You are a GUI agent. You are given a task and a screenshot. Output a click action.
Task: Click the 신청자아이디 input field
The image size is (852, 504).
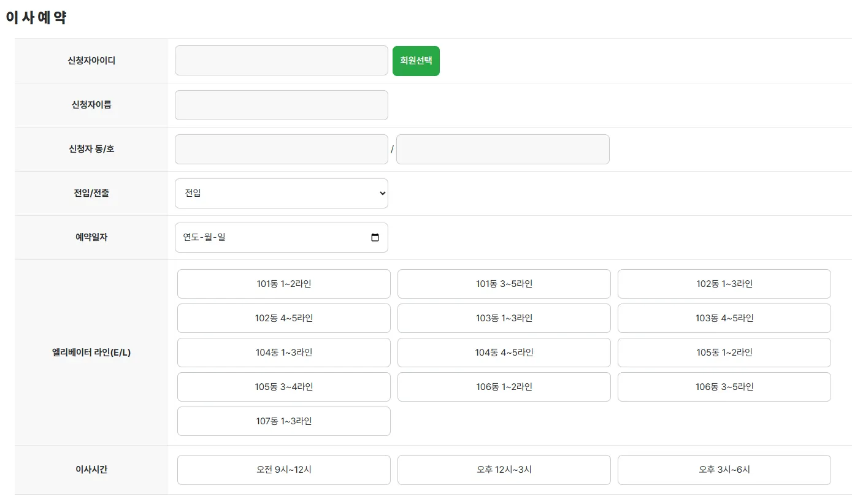point(281,61)
